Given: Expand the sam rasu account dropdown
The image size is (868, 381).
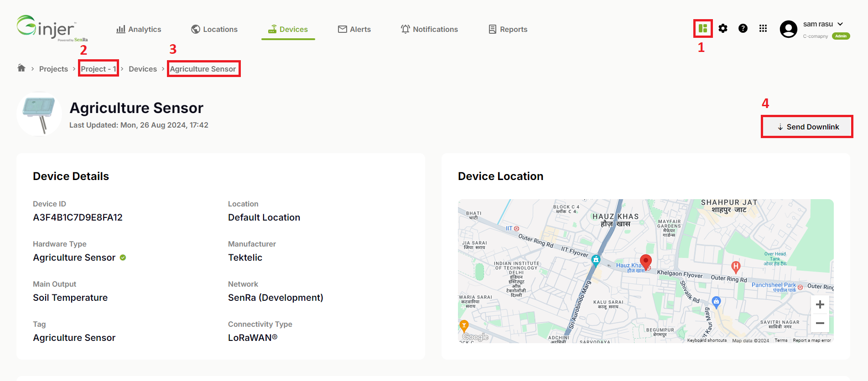Looking at the screenshot, I should (840, 24).
